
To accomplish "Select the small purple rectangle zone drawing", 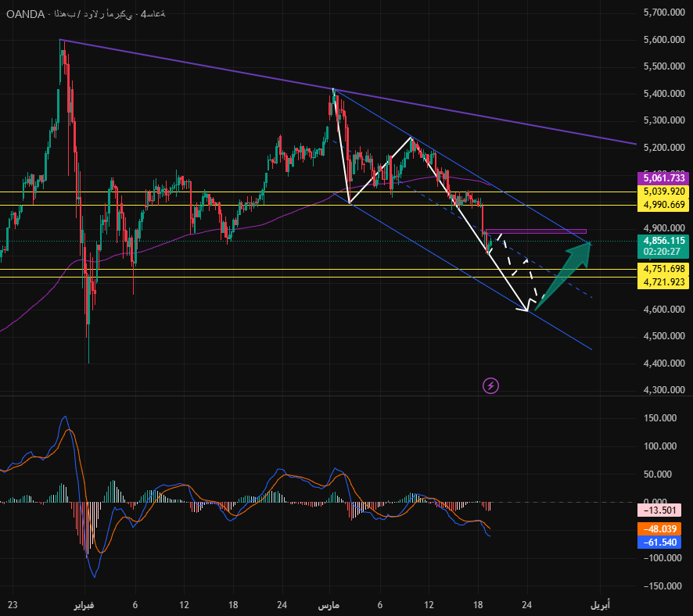I will (x=537, y=231).
